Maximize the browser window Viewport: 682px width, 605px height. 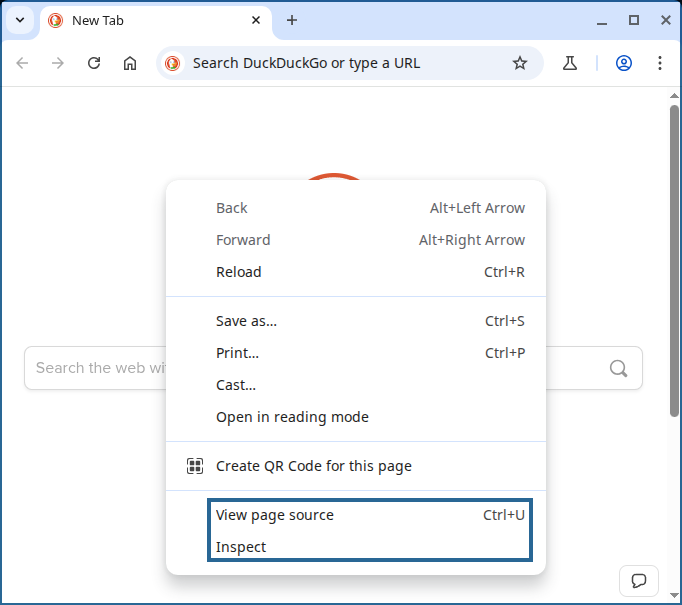[x=634, y=20]
